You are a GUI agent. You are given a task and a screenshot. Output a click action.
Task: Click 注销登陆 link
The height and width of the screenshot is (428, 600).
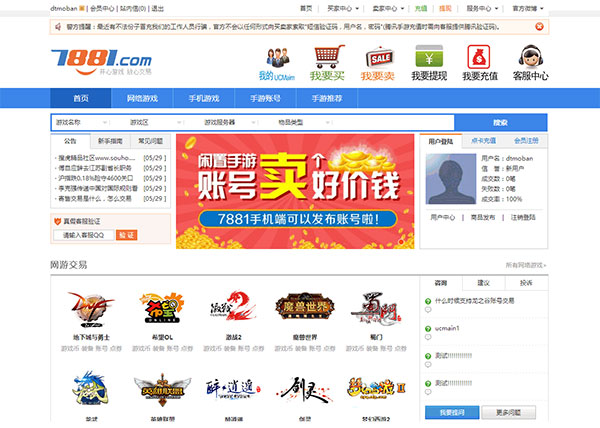pos(523,217)
